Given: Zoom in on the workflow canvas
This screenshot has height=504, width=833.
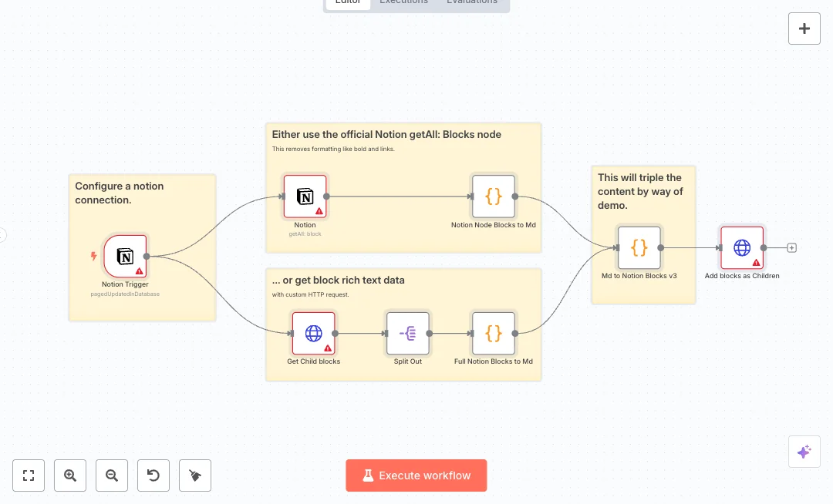Looking at the screenshot, I should pos(70,475).
